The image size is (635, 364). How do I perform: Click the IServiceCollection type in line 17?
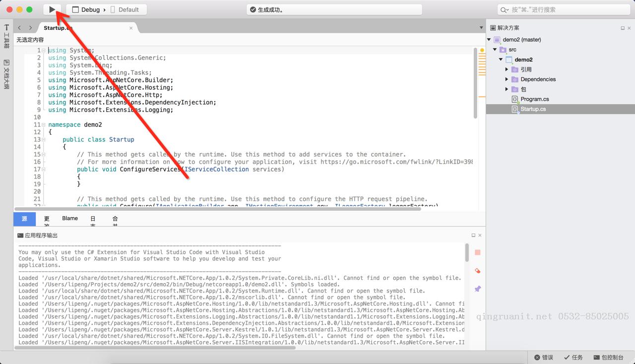tap(216, 169)
